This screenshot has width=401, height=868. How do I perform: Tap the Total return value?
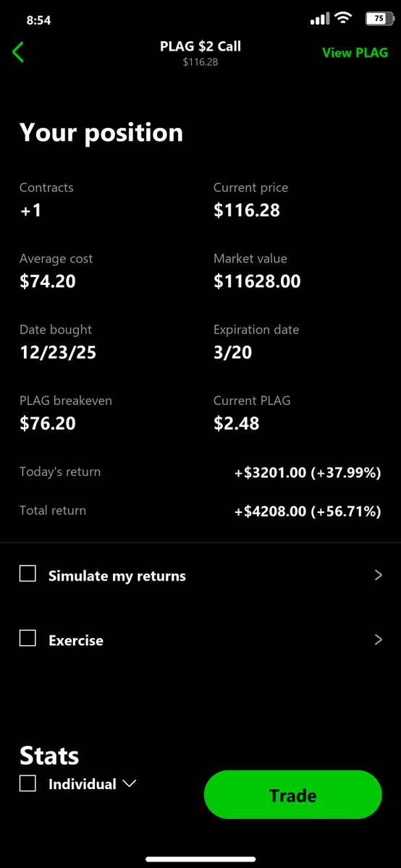pos(308,511)
